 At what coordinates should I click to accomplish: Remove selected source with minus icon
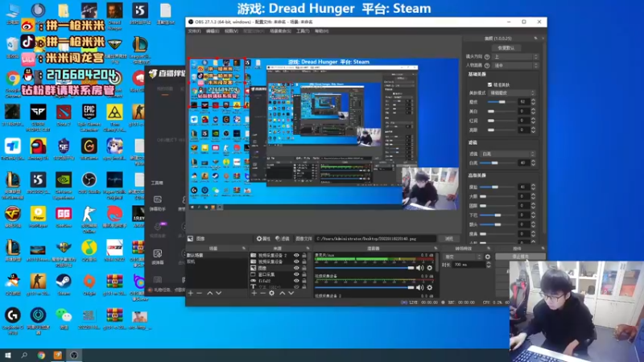263,293
